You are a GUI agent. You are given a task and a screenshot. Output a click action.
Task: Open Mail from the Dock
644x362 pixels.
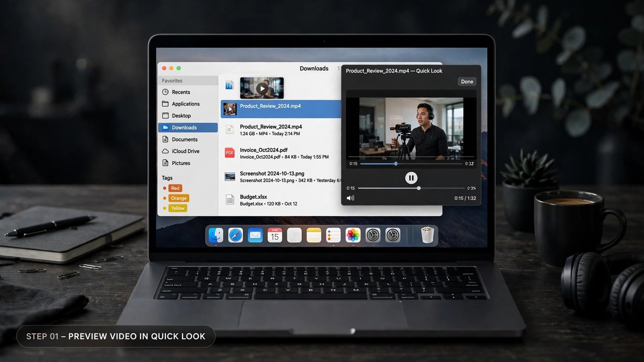(255, 235)
